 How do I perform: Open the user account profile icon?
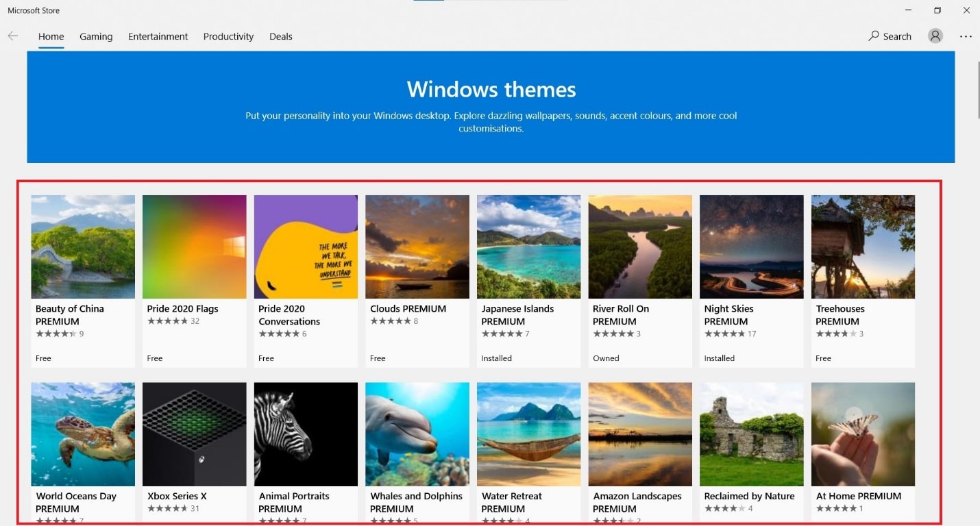point(935,36)
